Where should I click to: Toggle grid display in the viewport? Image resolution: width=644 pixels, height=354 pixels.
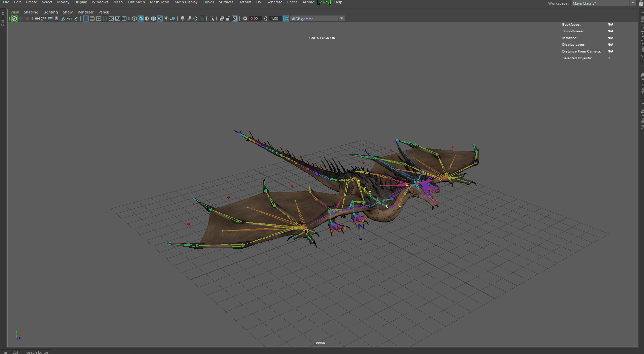click(x=86, y=19)
